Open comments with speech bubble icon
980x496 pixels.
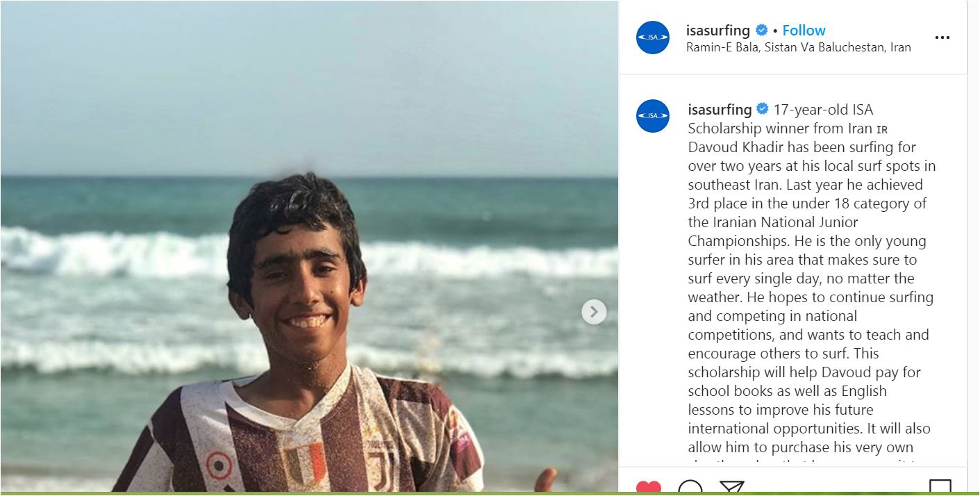tap(690, 488)
